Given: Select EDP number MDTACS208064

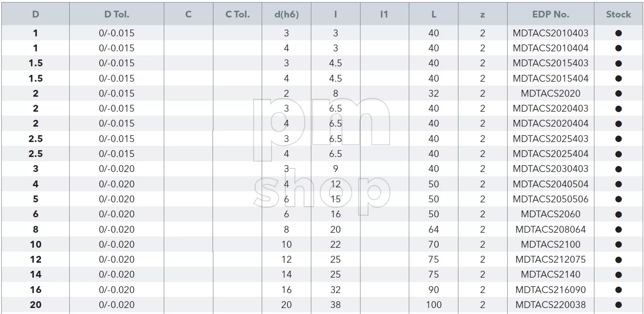Looking at the screenshot, I should (551, 229).
